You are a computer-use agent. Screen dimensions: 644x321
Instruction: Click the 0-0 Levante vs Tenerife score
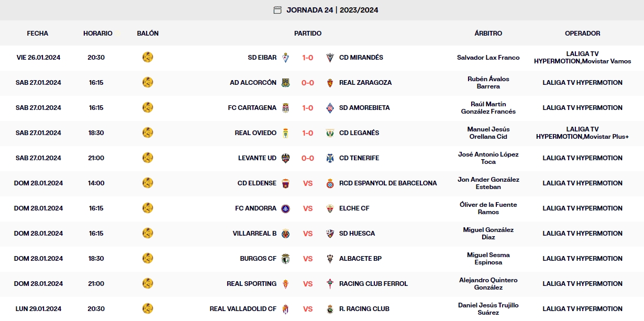pyautogui.click(x=307, y=158)
